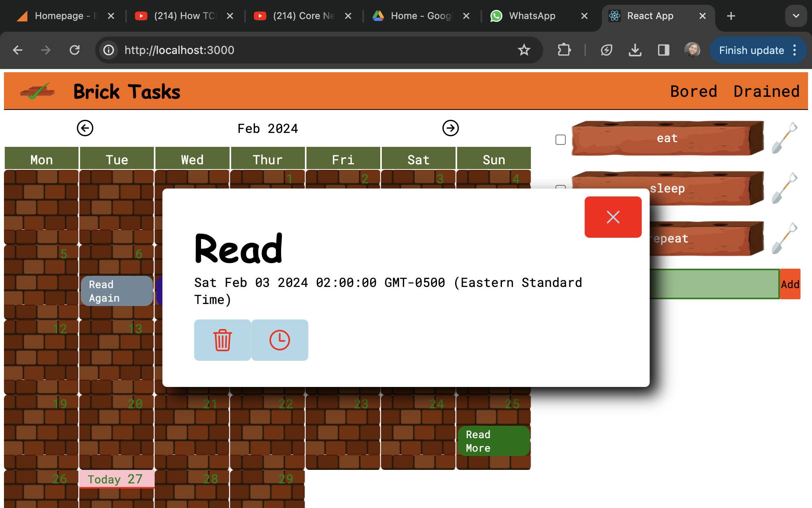Click the red clock reschedule icon

point(280,340)
